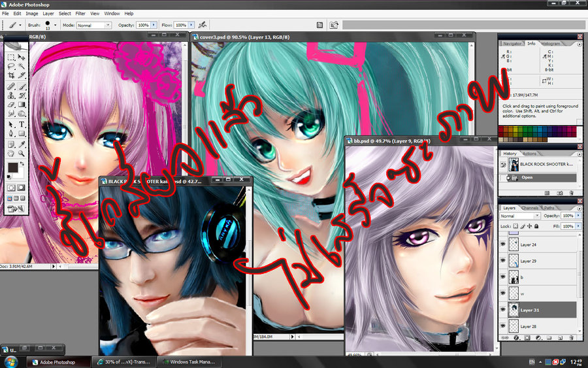Select the Path Selection tool

(11, 124)
